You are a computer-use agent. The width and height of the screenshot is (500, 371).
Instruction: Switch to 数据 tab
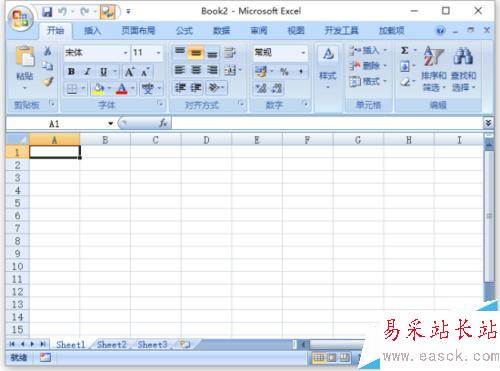click(x=221, y=31)
